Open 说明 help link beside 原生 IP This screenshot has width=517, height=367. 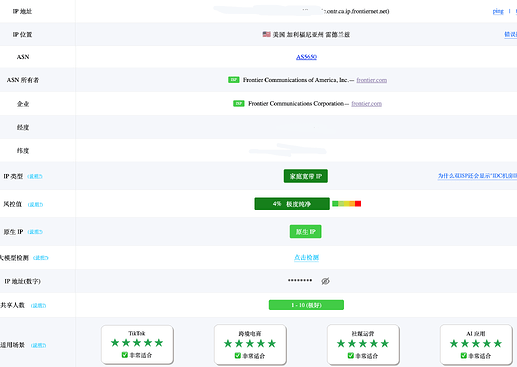[x=35, y=232]
